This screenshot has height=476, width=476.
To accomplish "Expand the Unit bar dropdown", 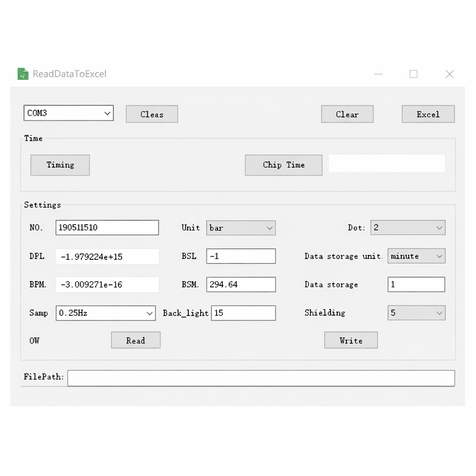I will pos(241,228).
